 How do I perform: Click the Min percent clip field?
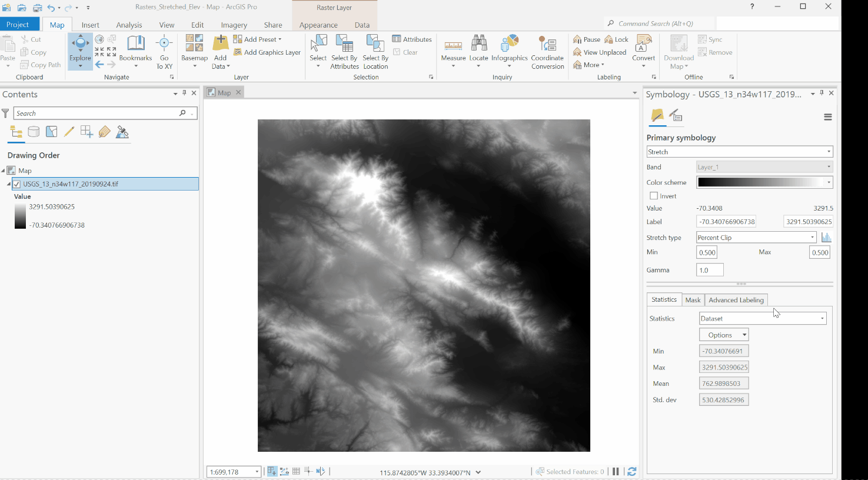coord(707,252)
